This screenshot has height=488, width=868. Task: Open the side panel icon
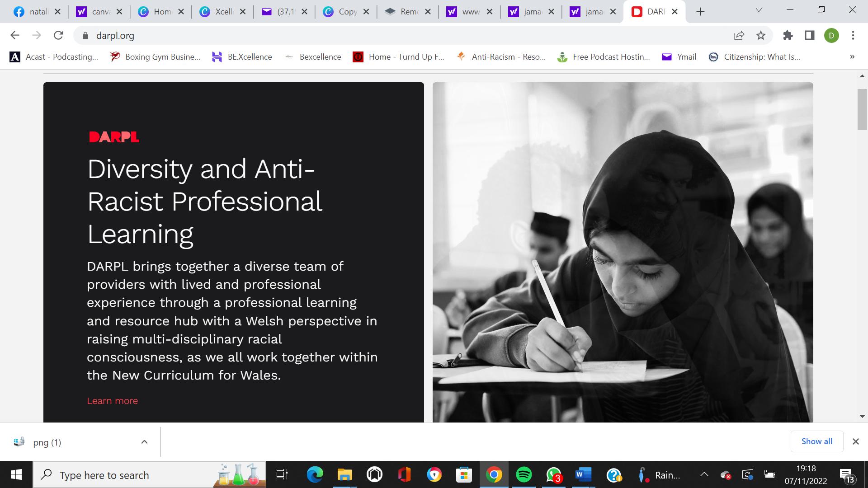pos(810,35)
